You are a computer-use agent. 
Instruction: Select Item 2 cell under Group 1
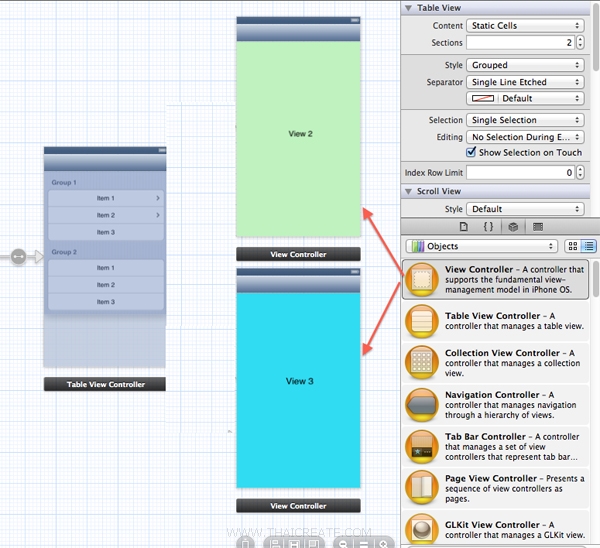pos(106,215)
